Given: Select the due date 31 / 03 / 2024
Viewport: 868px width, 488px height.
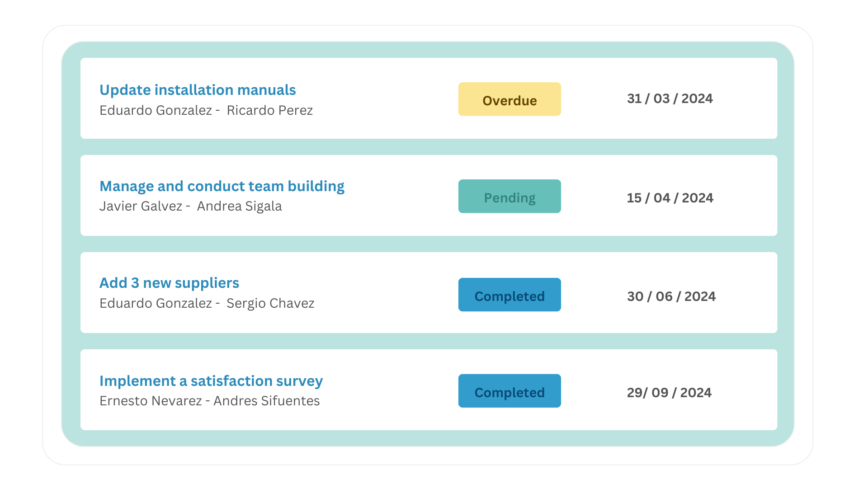Looking at the screenshot, I should [x=670, y=99].
